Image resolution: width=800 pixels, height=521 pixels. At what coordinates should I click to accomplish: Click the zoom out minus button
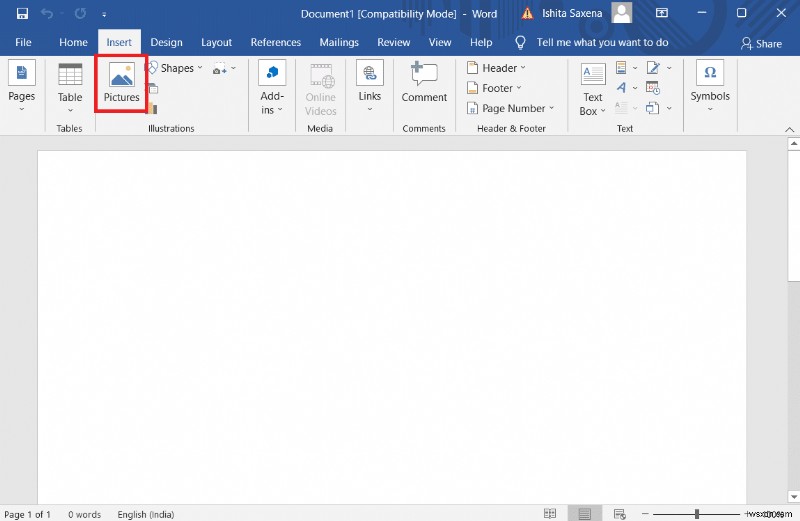[645, 514]
